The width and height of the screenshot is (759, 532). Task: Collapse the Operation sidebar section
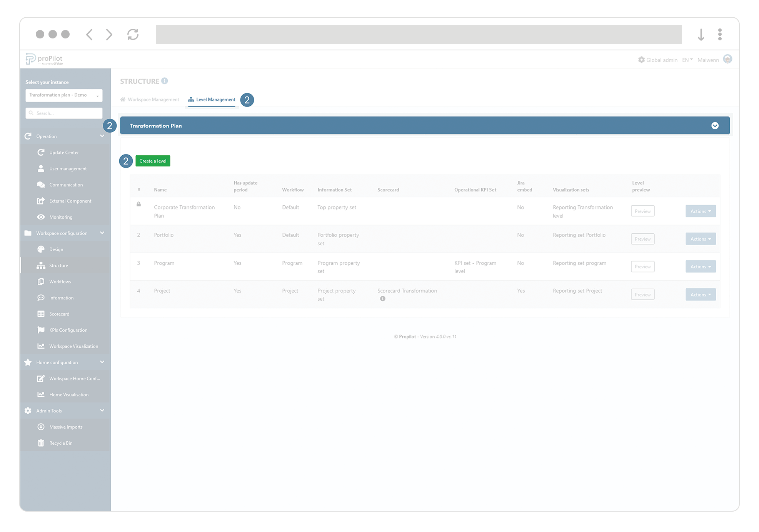coord(102,136)
